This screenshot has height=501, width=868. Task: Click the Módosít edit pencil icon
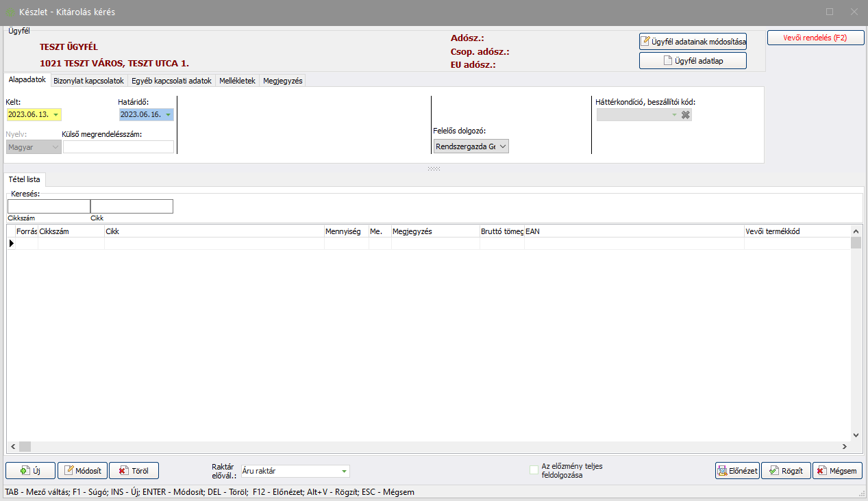[69, 471]
